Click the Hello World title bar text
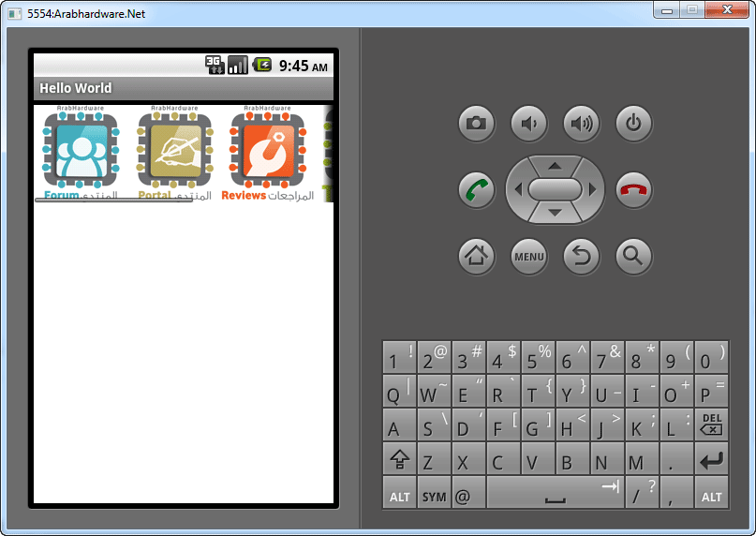 76,88
